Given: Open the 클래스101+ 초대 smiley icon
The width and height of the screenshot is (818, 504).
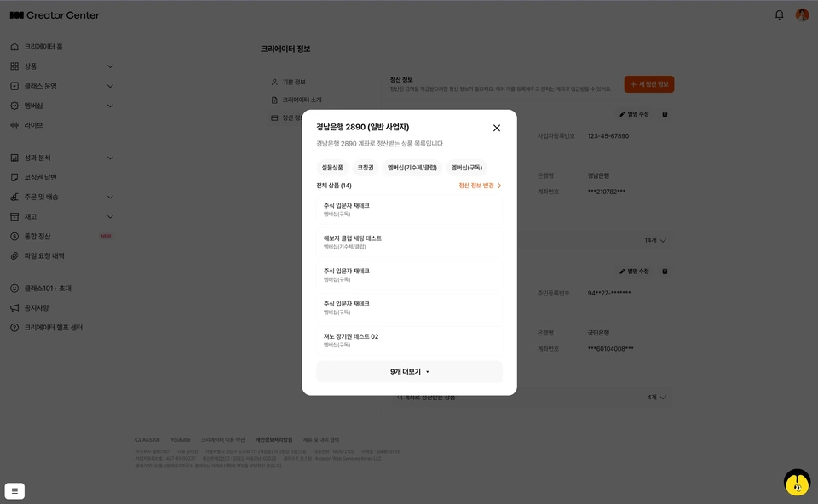Looking at the screenshot, I should (x=14, y=289).
